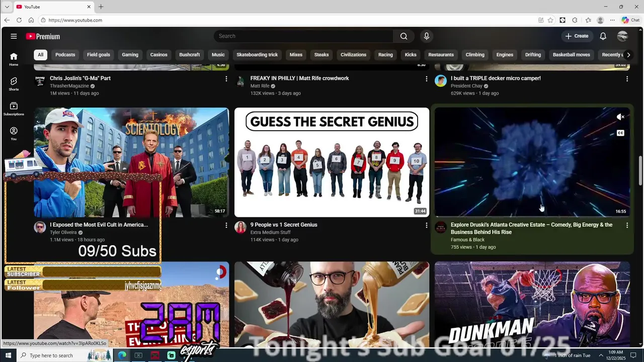Open the tab search dropdown in browser
The width and height of the screenshot is (644, 362).
coord(7,7)
